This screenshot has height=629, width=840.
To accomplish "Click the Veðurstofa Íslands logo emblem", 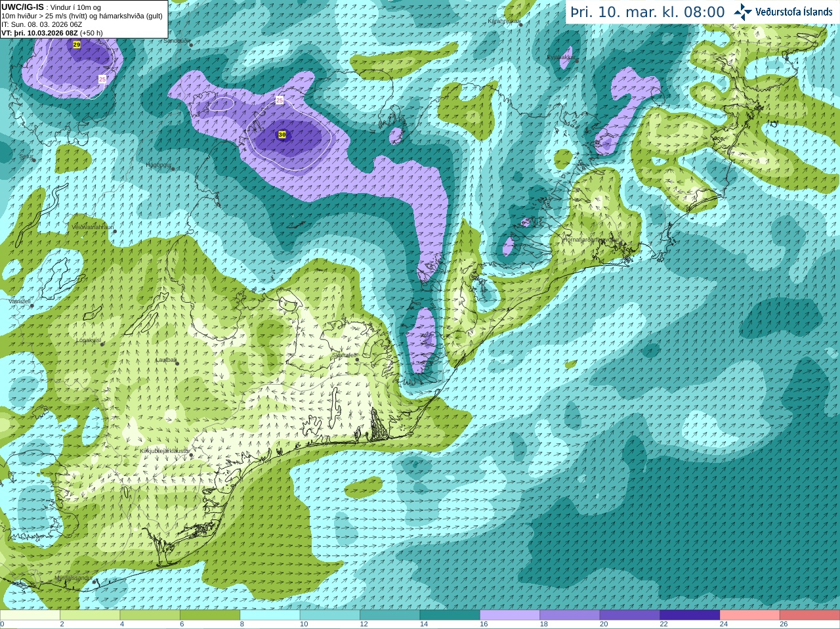I will tap(743, 12).
